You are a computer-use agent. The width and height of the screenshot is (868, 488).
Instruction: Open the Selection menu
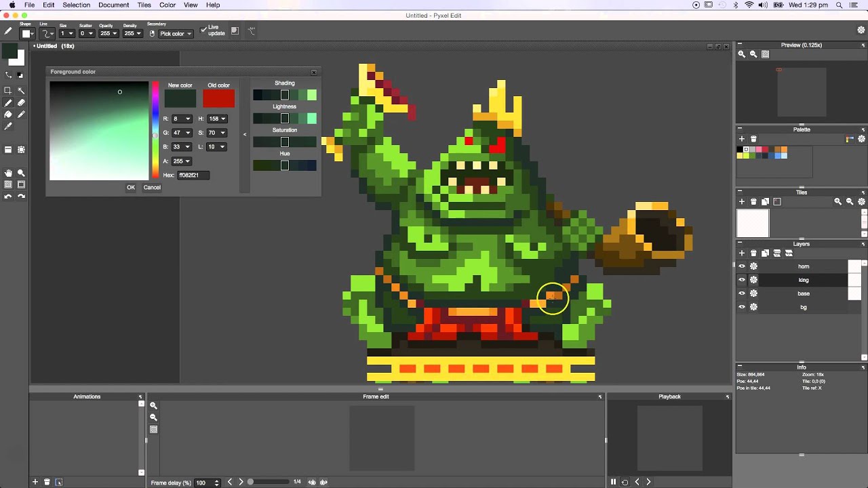tap(76, 5)
